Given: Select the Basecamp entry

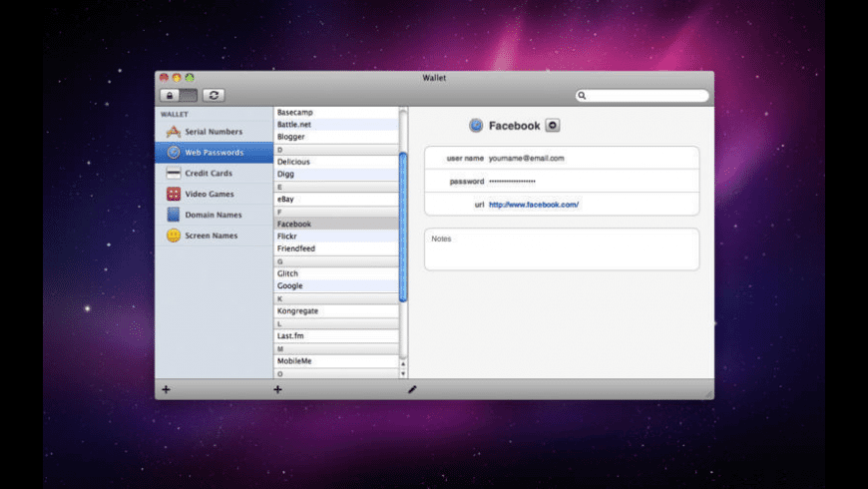Looking at the screenshot, I should (x=336, y=112).
